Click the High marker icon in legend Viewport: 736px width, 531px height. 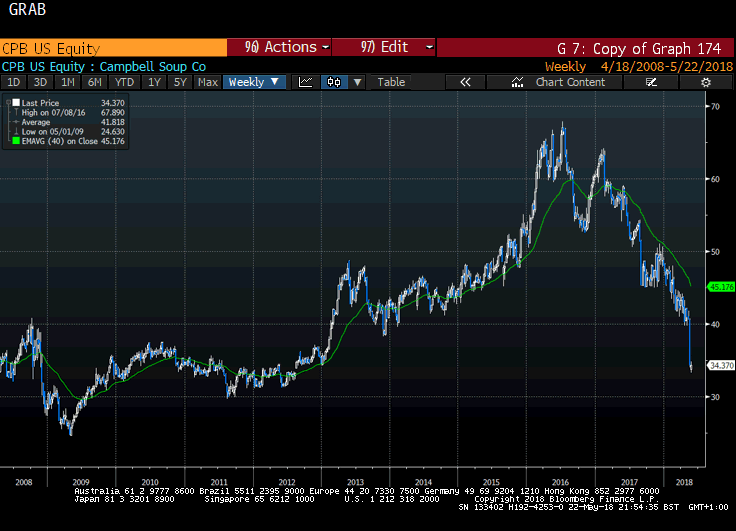click(16, 113)
